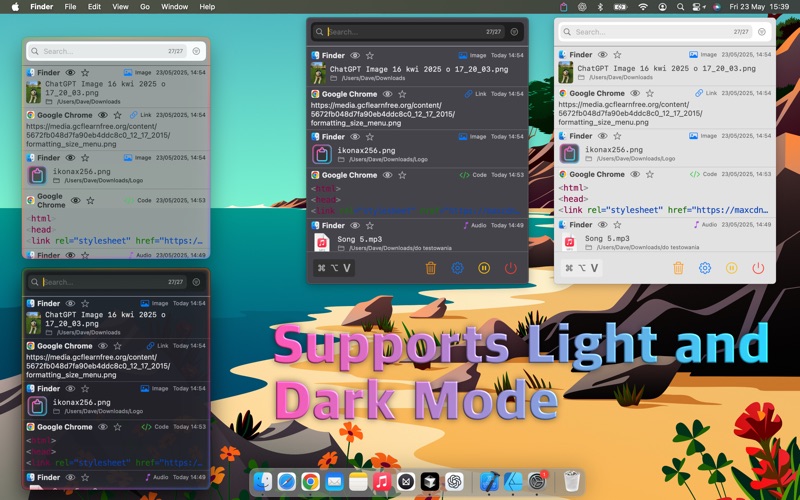
Task: Open ChatGPT app from the Dock
Action: 454,481
